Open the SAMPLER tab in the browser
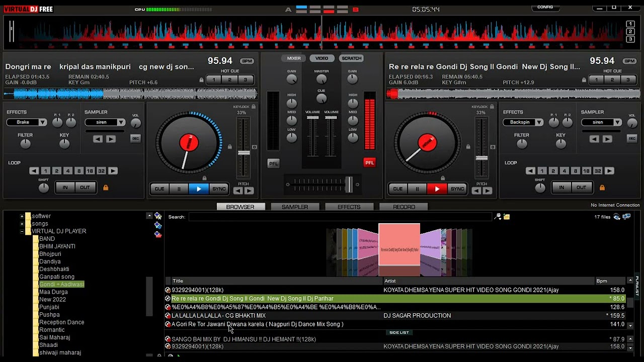Viewport: 644px width, 362px height. point(295,207)
